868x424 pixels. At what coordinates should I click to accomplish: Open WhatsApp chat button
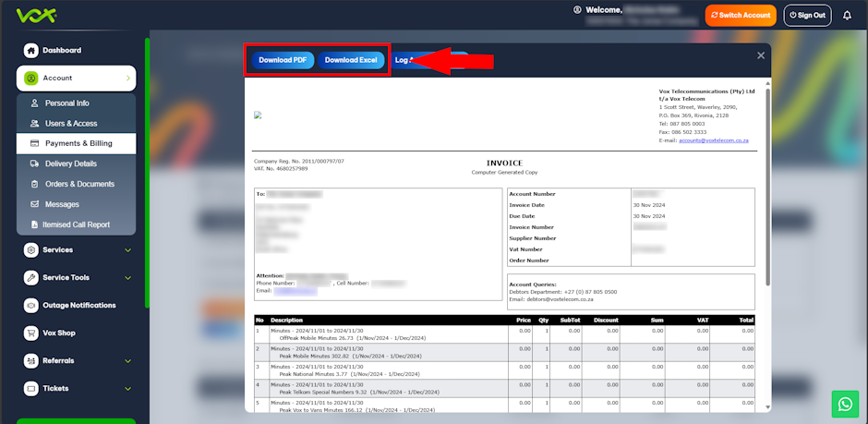click(845, 404)
